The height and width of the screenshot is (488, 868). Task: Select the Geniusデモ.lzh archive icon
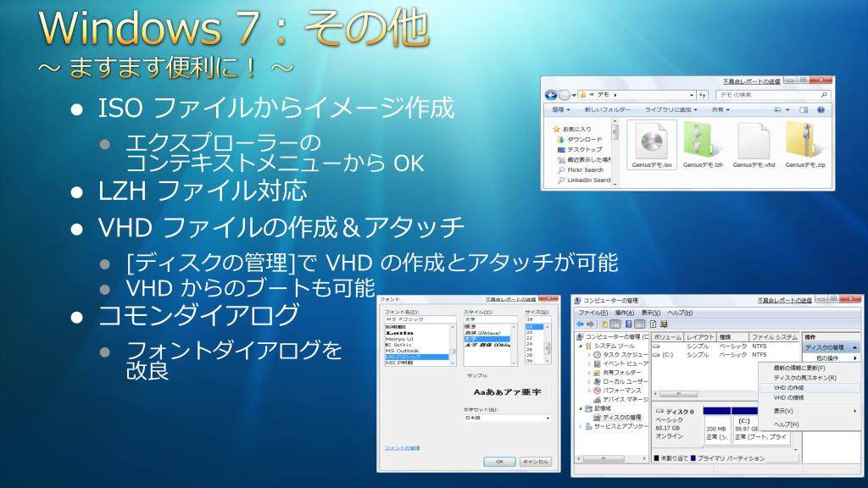(702, 141)
